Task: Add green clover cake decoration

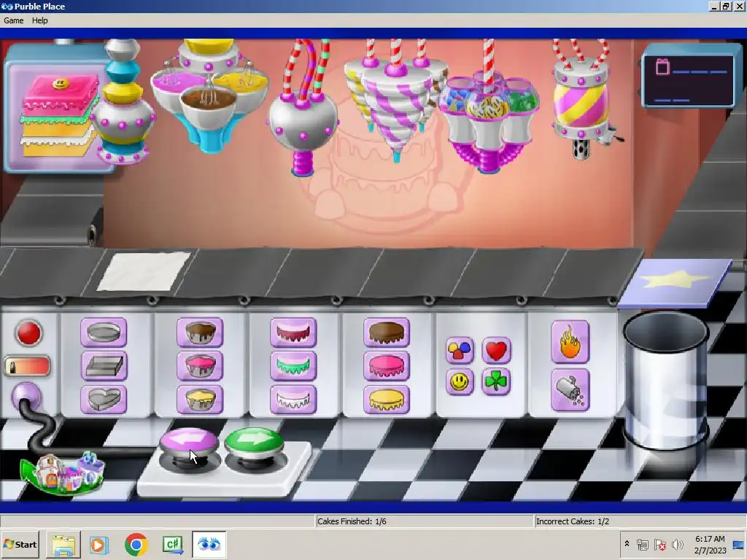Action: pos(496,381)
